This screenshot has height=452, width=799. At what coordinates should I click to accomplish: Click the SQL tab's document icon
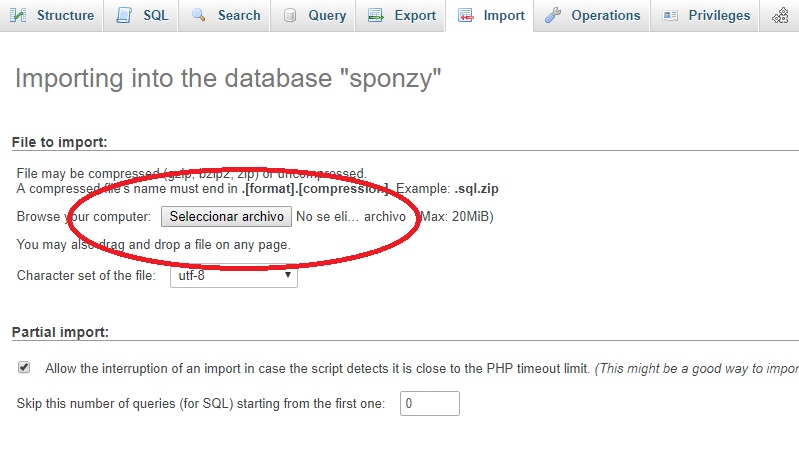124,16
